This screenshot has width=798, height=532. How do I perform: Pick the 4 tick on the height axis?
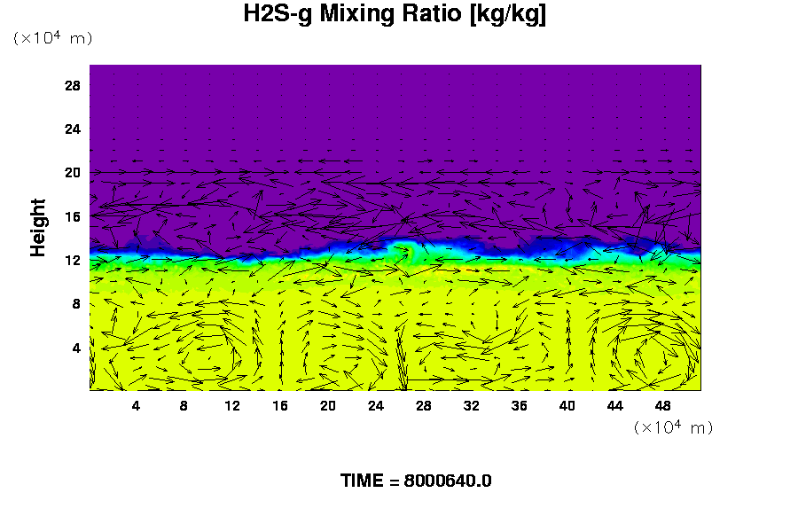(x=76, y=348)
